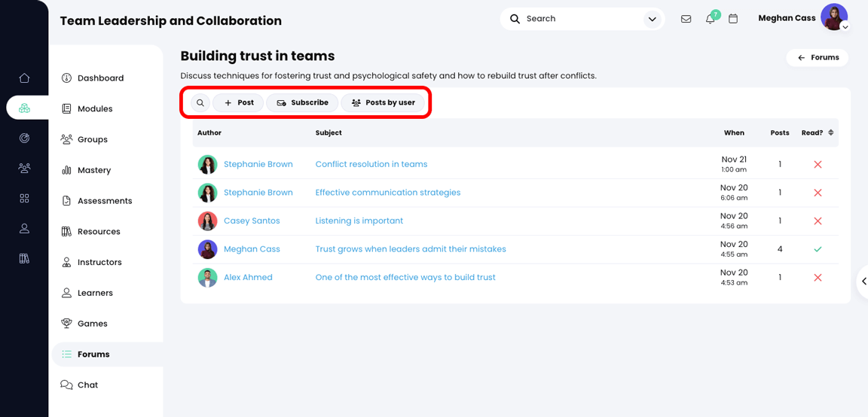The width and height of the screenshot is (868, 417).
Task: Click the posts count 4 cell
Action: point(780,249)
